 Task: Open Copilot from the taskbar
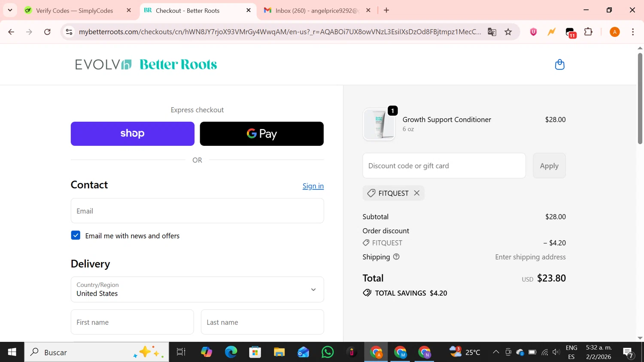[x=207, y=352]
